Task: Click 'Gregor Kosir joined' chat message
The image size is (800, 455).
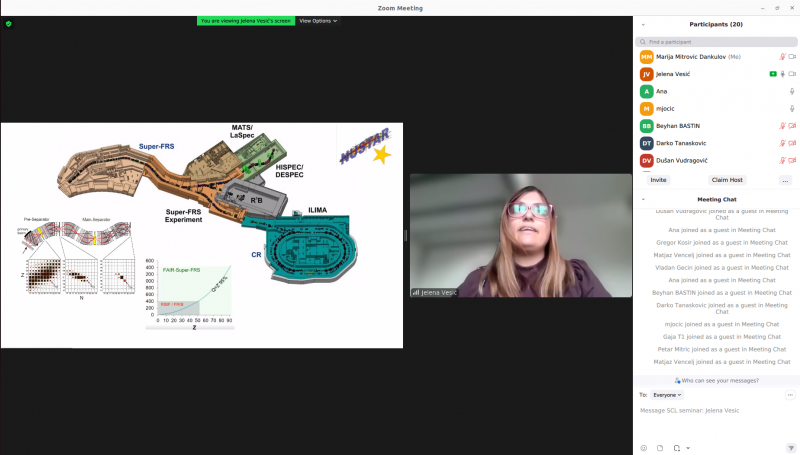Action: tap(722, 243)
